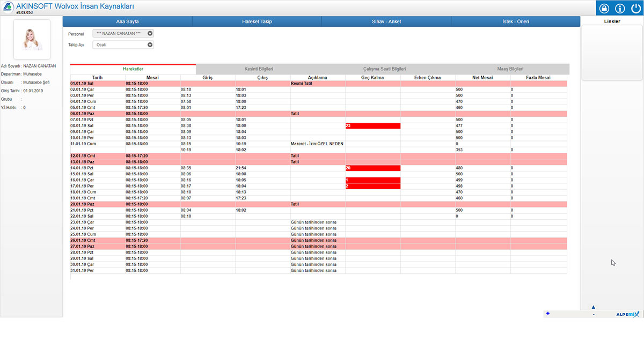Open the Hareket Takip menu

click(257, 21)
